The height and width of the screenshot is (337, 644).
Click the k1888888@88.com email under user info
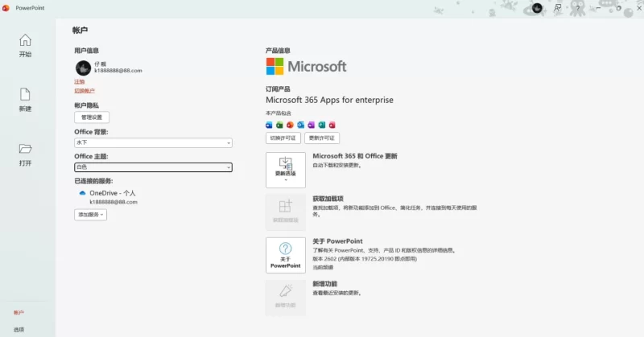tap(118, 71)
